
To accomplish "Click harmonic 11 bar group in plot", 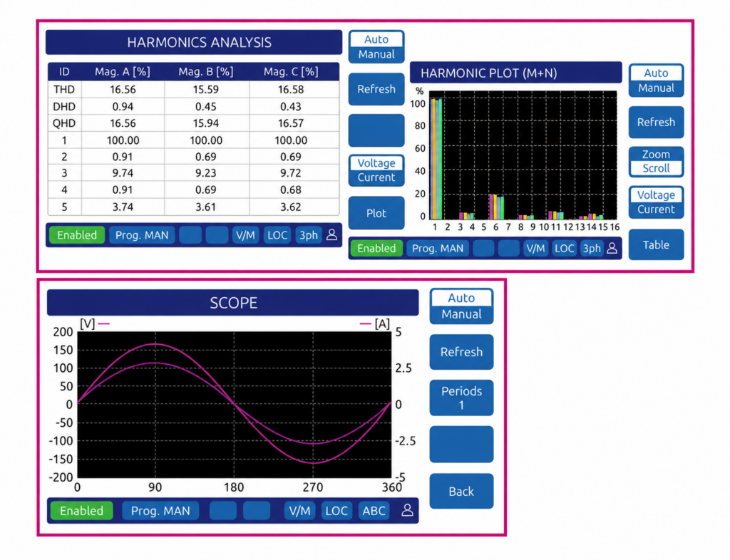I will 556,215.
